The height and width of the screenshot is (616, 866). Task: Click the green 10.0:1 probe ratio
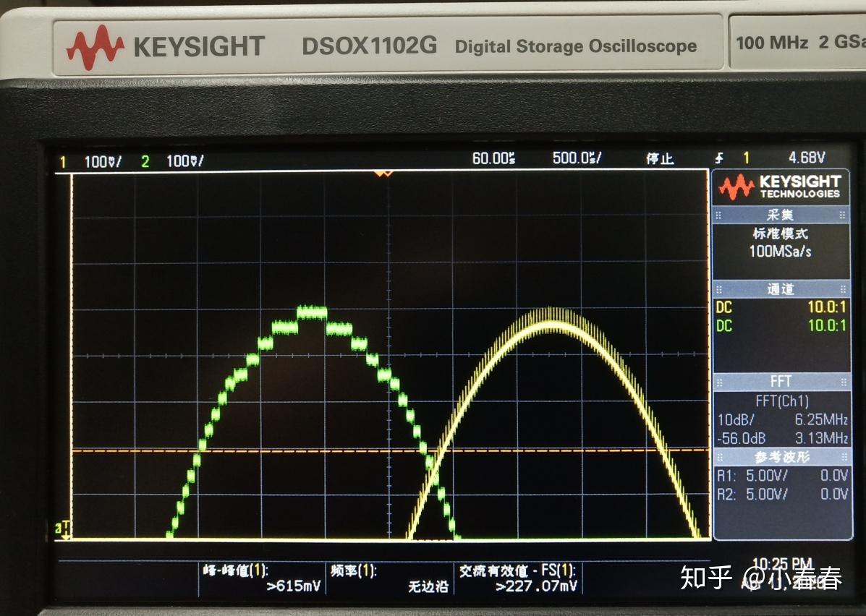pyautogui.click(x=827, y=325)
